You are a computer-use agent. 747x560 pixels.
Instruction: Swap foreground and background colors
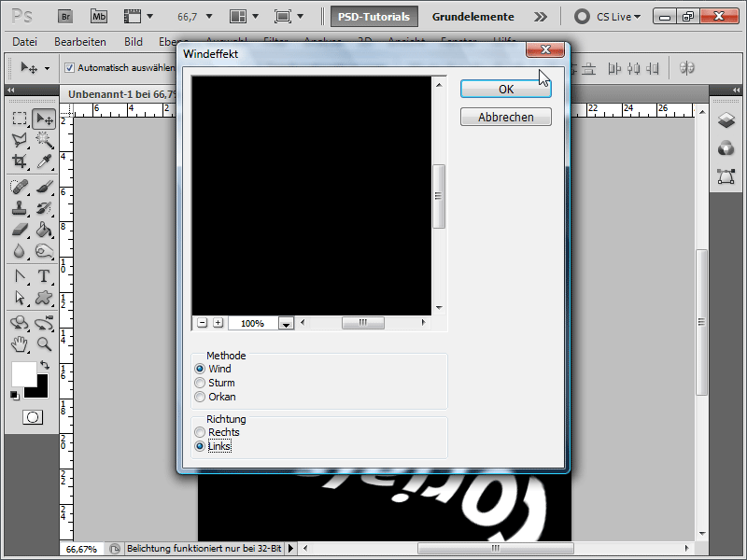[x=45, y=365]
